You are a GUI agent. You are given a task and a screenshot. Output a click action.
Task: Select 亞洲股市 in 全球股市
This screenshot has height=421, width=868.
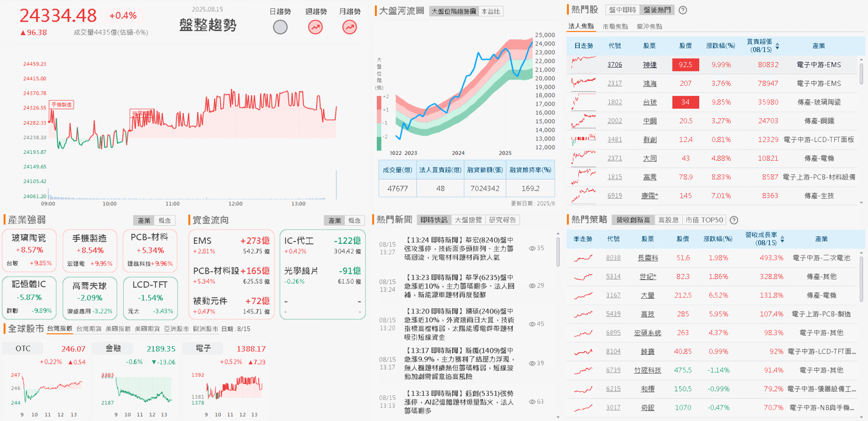click(176, 329)
